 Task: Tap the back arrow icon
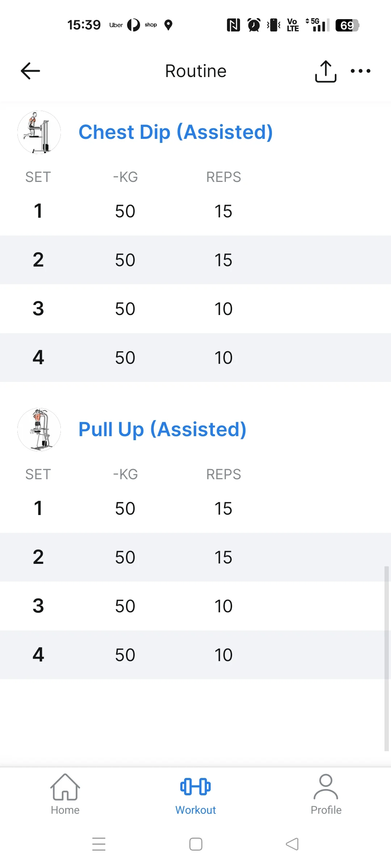(30, 71)
